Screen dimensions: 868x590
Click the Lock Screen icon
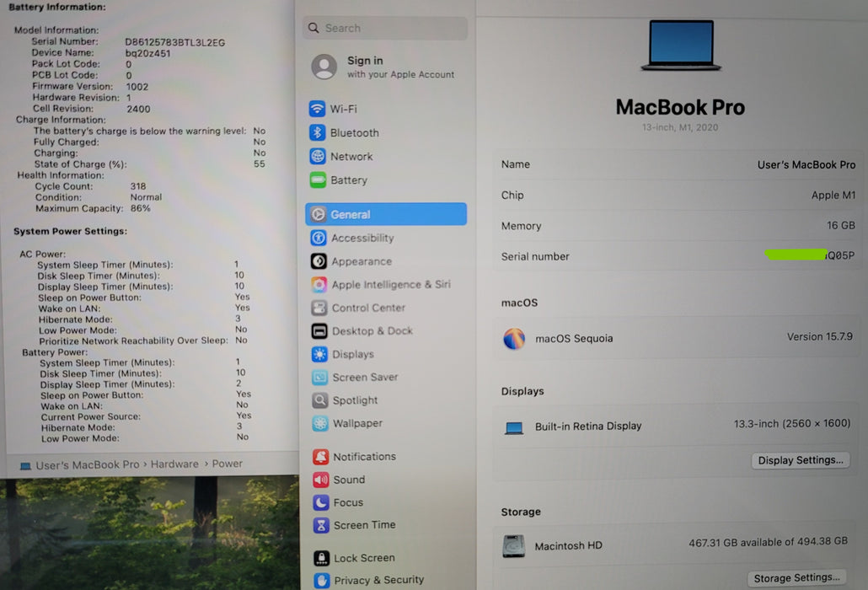(322, 558)
